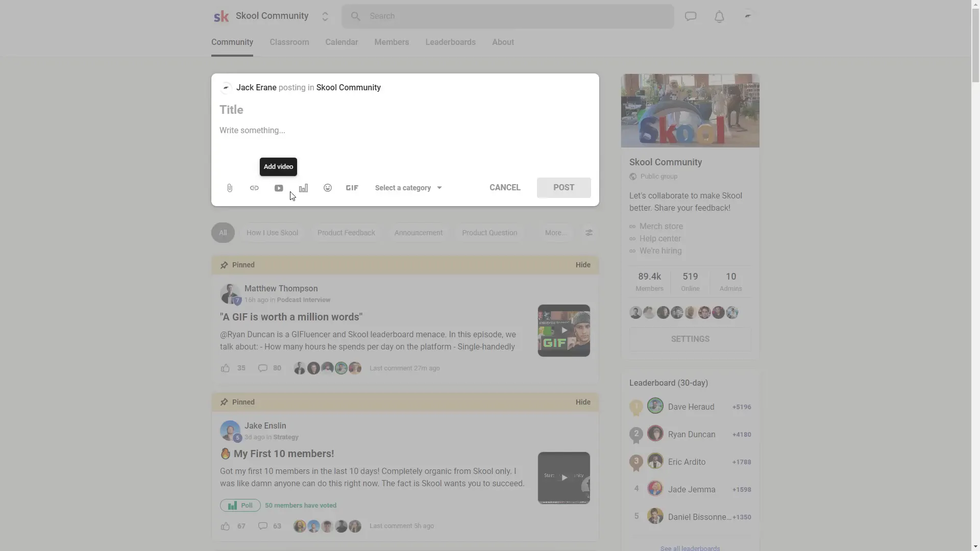Open the GIF picker
Viewport: 980px width, 551px height.
pyautogui.click(x=352, y=188)
